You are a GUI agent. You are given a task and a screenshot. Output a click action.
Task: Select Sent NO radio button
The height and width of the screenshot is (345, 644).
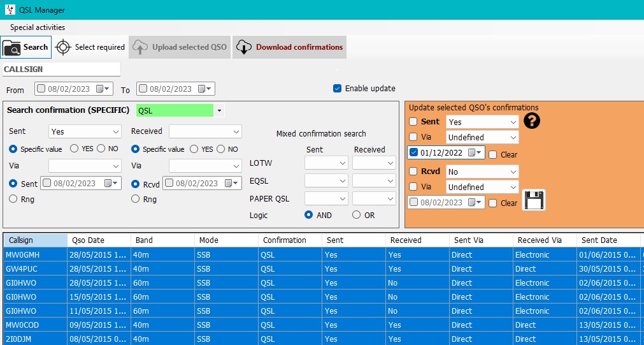click(x=101, y=149)
